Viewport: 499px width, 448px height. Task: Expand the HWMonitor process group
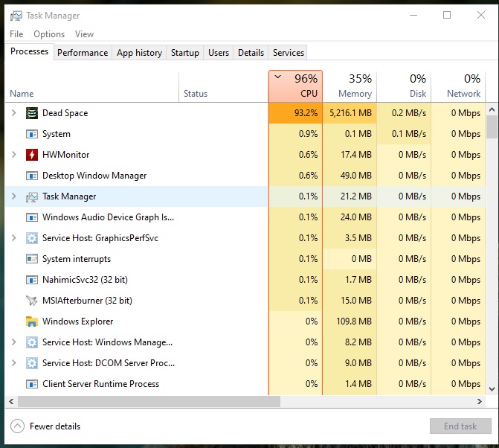point(13,155)
